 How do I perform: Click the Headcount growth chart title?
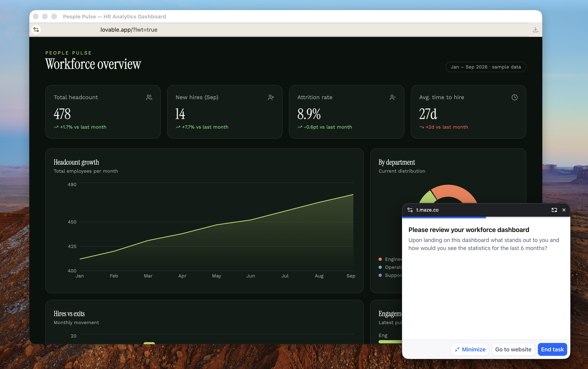tap(76, 162)
